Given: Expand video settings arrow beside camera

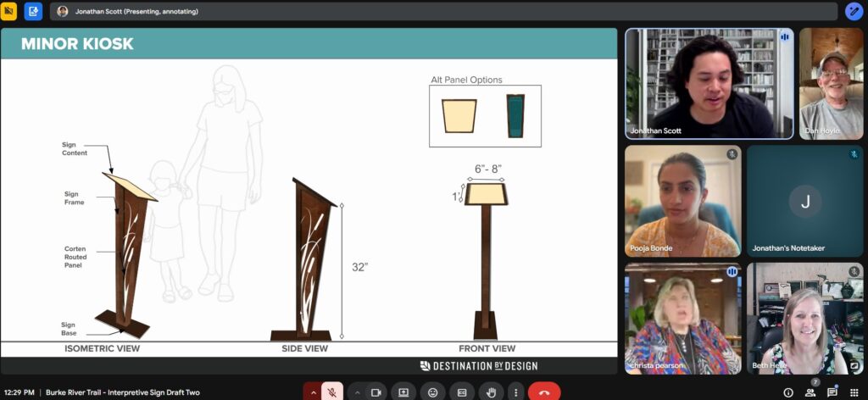Looking at the screenshot, I should point(357,392).
